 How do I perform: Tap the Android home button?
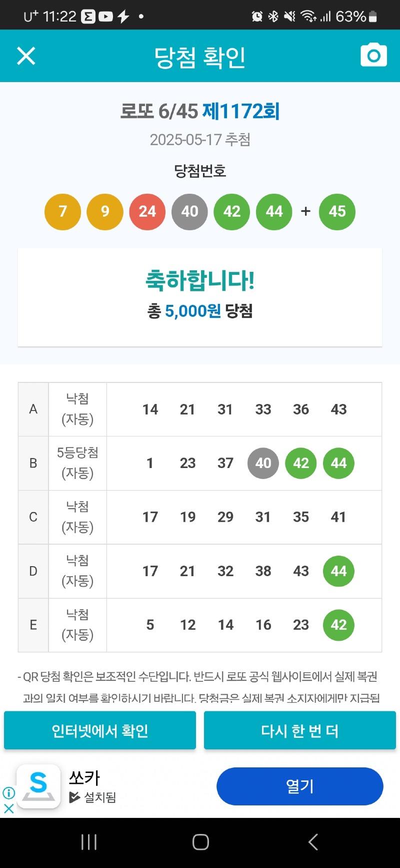click(200, 842)
